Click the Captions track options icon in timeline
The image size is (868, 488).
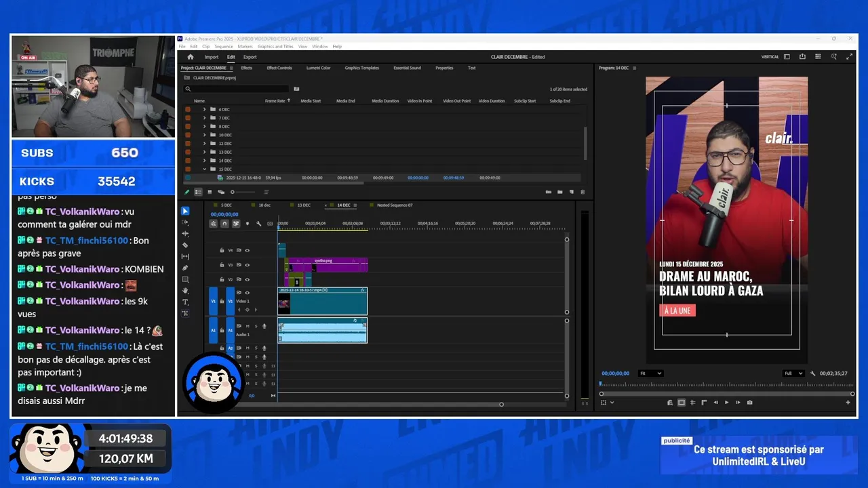click(x=270, y=224)
